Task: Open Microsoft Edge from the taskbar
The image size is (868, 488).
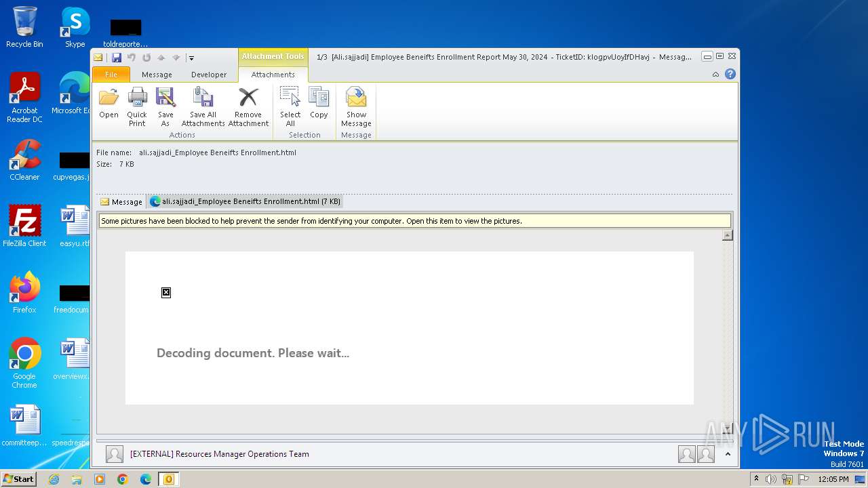Action: click(146, 479)
